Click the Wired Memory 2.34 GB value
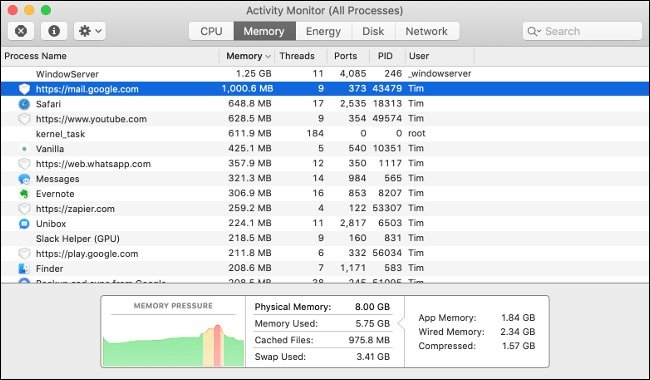Image resolution: width=650 pixels, height=380 pixels. click(518, 332)
